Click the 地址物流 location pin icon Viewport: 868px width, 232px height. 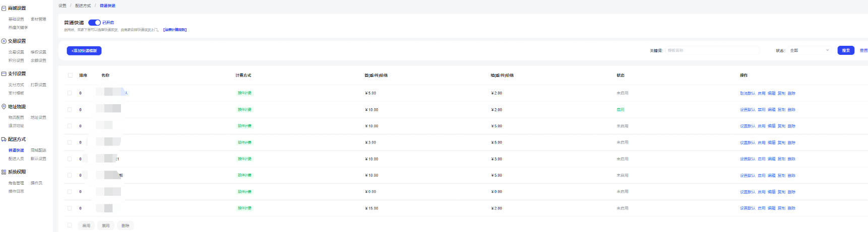click(4, 107)
